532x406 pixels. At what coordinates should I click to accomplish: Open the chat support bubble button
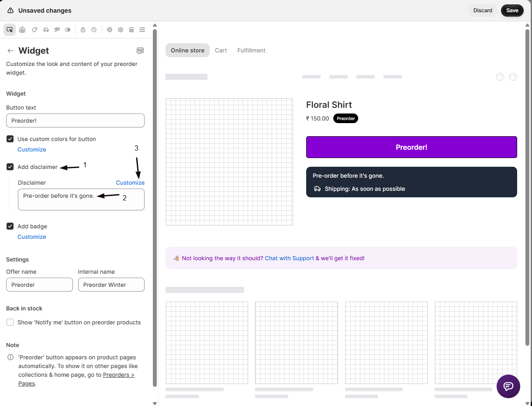coord(508,386)
